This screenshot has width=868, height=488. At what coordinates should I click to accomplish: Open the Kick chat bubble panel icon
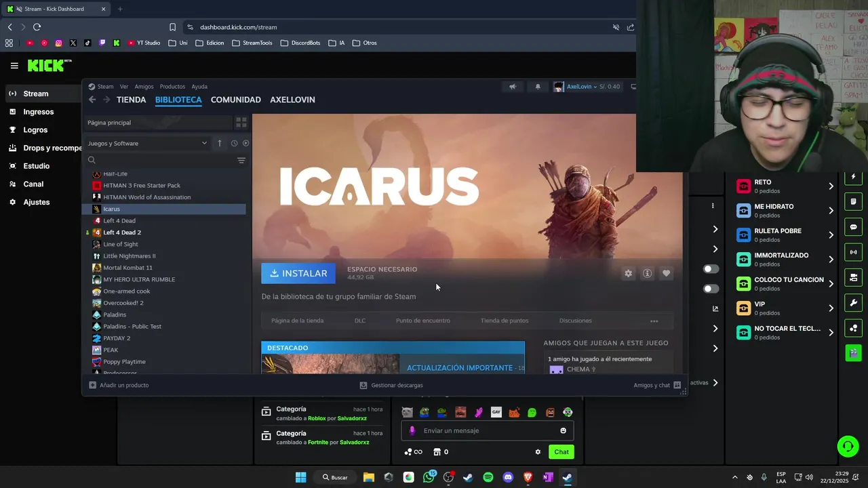pyautogui.click(x=854, y=227)
